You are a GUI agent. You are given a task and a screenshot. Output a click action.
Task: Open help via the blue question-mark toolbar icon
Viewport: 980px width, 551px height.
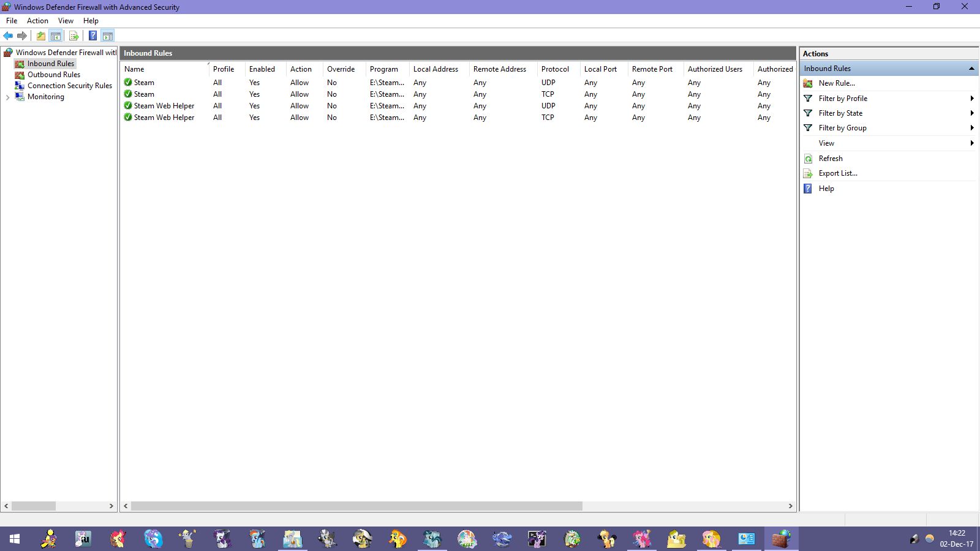pyautogui.click(x=92, y=36)
